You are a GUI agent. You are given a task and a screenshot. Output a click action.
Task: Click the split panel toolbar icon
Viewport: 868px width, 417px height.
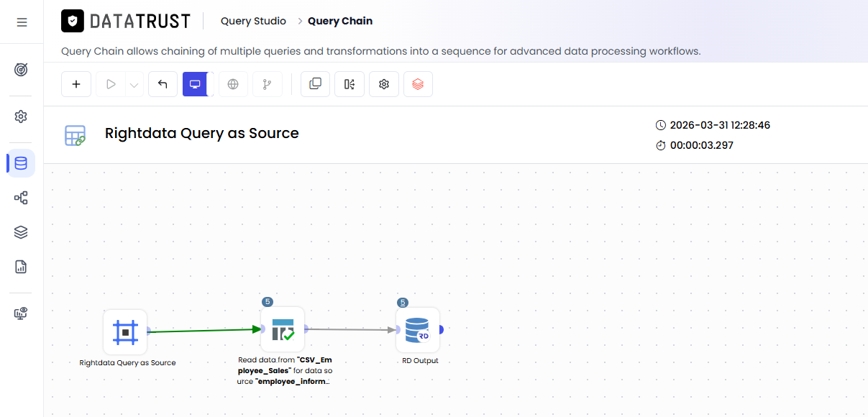click(x=350, y=84)
